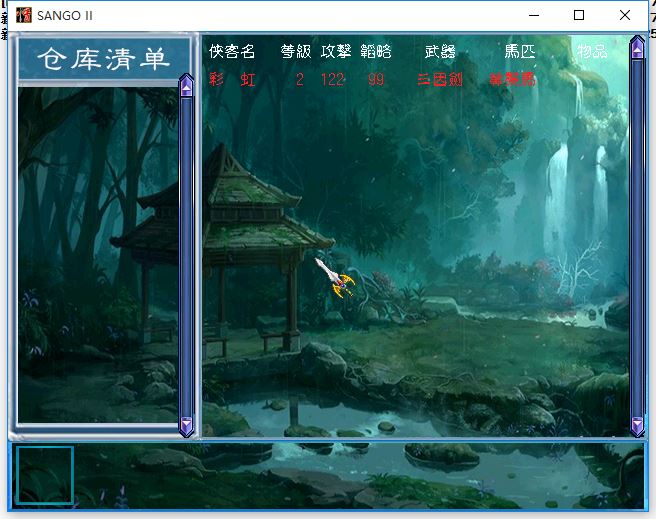Click the weapon entry 三因劍
Screen dimensions: 656x519
click(440, 79)
